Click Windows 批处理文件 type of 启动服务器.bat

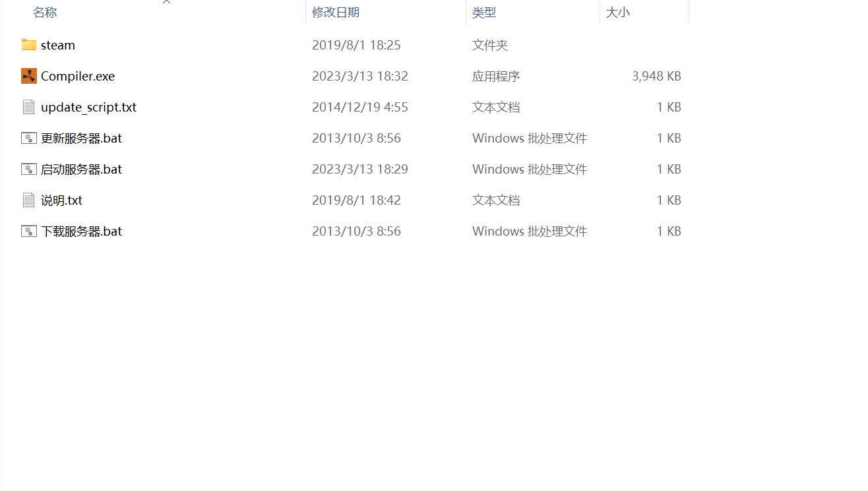click(530, 169)
